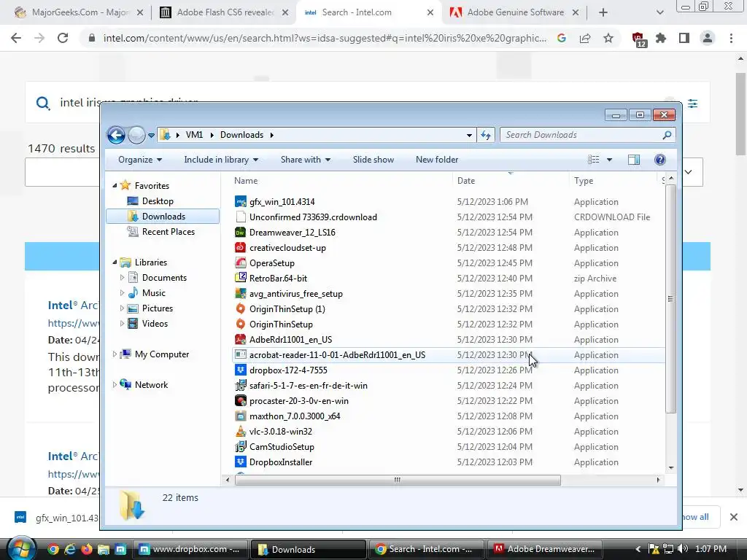Expand the My Computer tree node
This screenshot has width=747, height=560.
115,354
